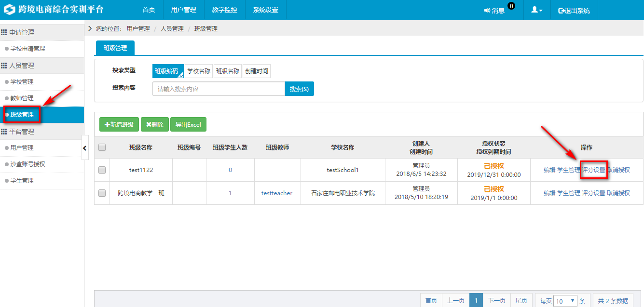Open the 系统设置 top menu
This screenshot has width=644, height=307.
click(x=265, y=10)
